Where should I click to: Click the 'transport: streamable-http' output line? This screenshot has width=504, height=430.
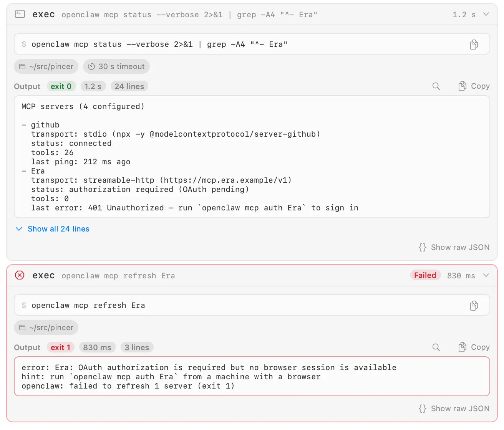pos(161,180)
